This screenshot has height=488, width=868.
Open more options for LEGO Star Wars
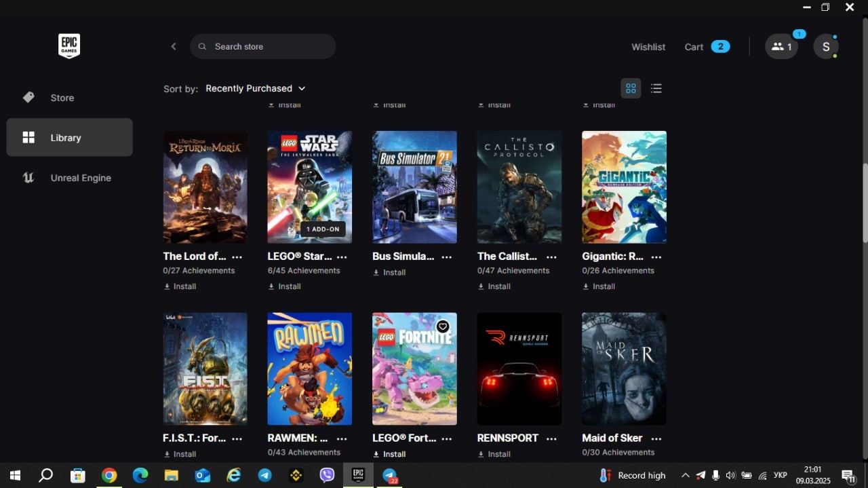tap(342, 257)
